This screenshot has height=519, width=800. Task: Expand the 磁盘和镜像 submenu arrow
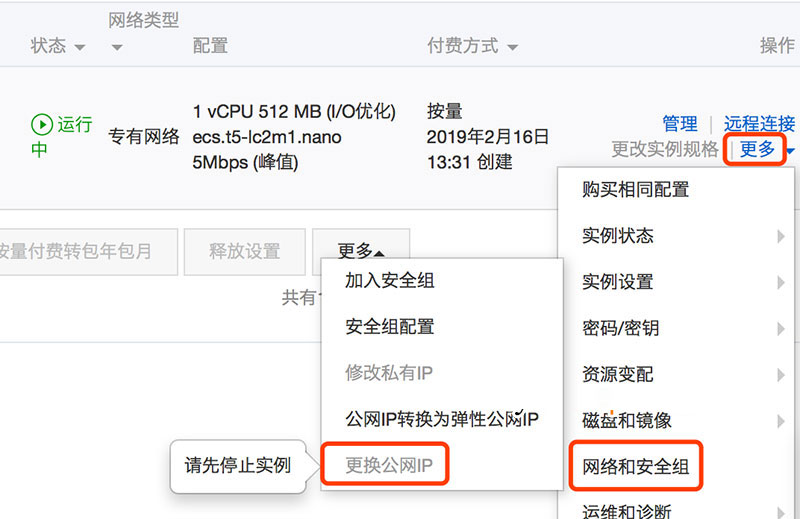click(780, 421)
